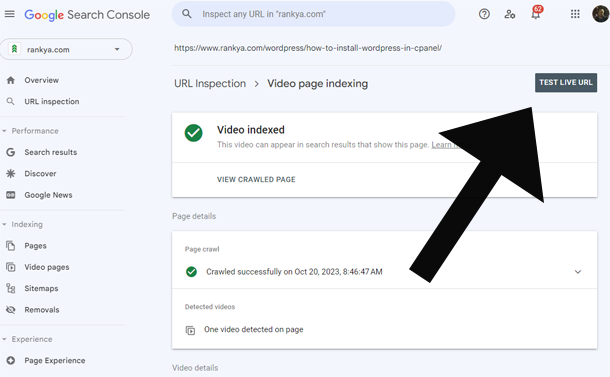Open the account profile avatar

click(x=601, y=14)
